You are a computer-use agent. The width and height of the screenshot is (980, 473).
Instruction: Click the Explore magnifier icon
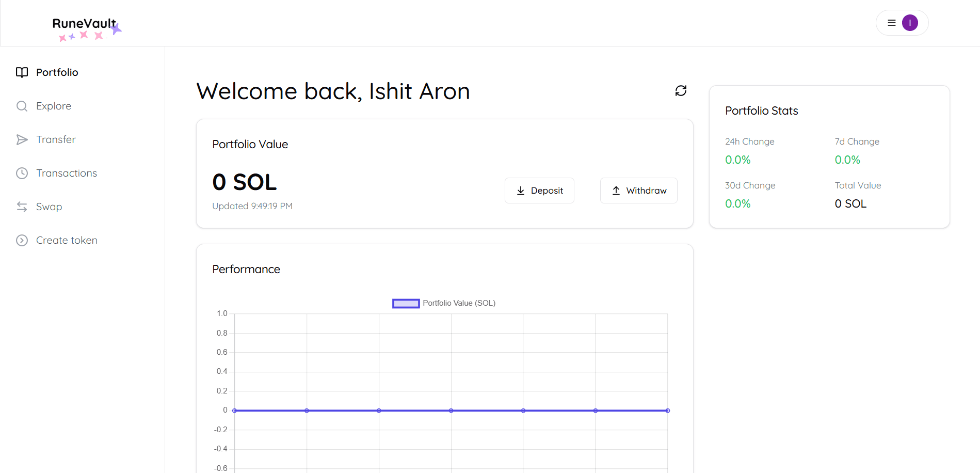click(x=22, y=106)
